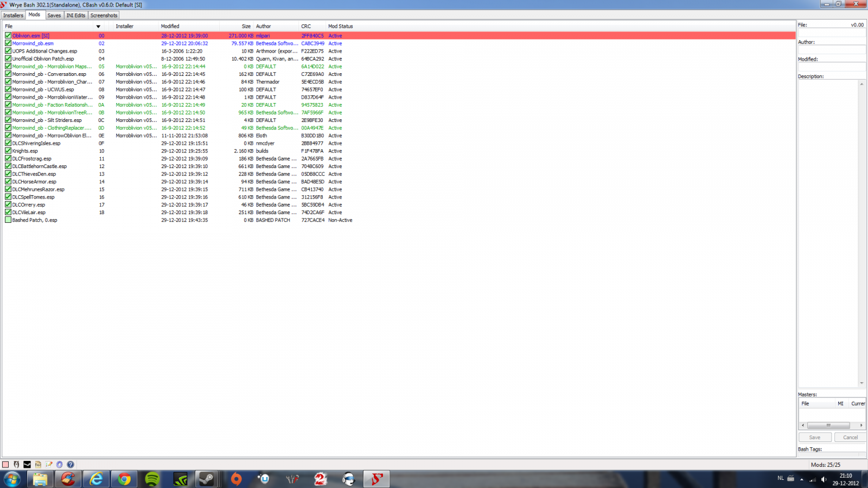
Task: Click the Masters list scroll-left arrow
Action: tap(803, 426)
